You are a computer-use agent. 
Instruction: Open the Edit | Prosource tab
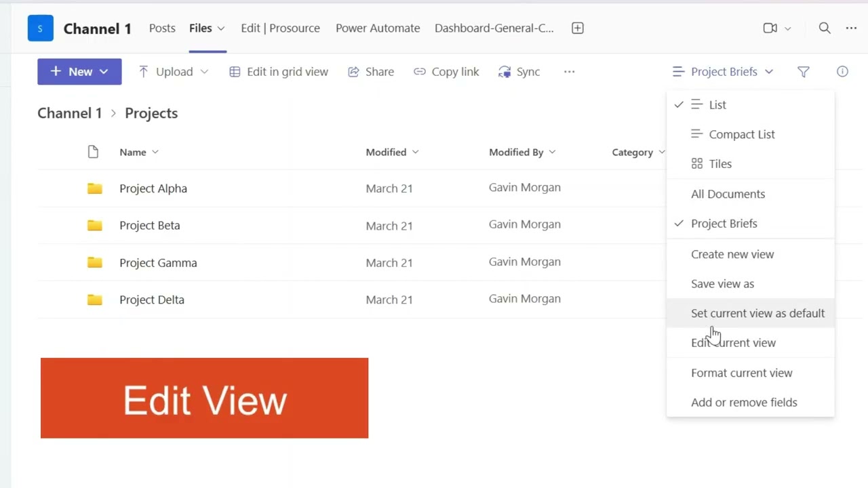coord(280,28)
